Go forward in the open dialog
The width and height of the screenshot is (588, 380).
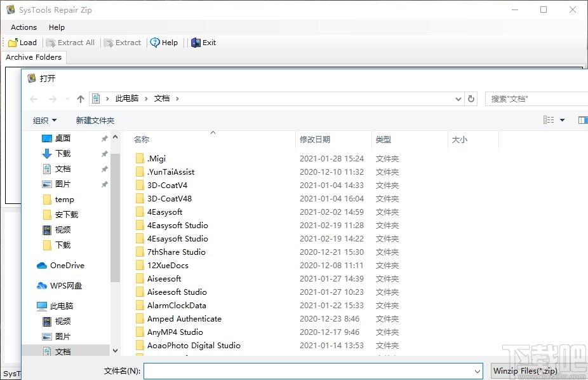click(x=53, y=99)
